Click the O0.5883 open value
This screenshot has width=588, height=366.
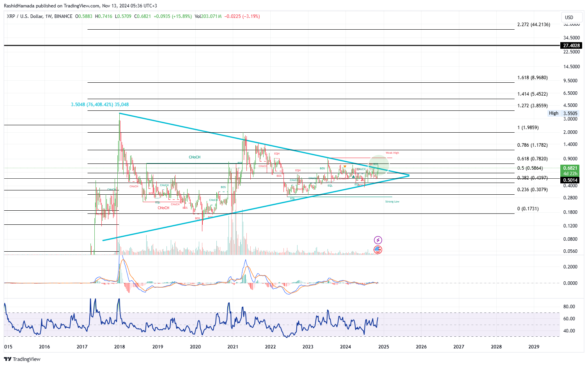(x=84, y=16)
